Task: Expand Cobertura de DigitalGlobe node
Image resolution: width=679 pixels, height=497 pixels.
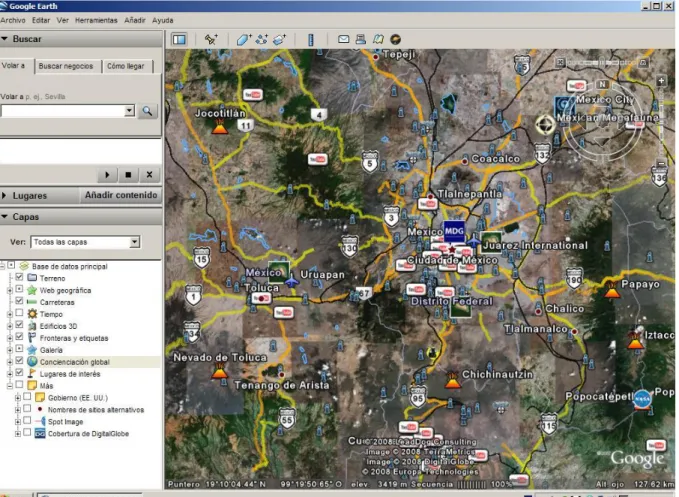Action: pyautogui.click(x=18, y=433)
